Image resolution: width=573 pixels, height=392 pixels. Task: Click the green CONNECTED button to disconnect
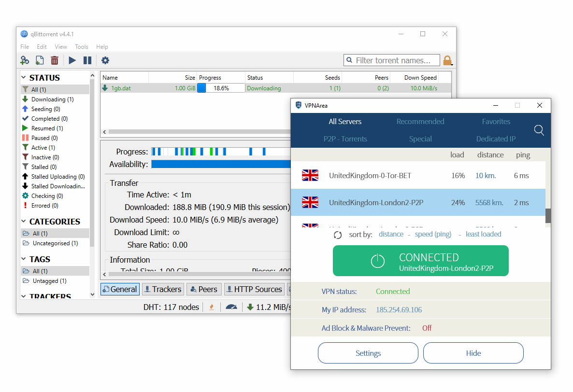[x=421, y=261]
